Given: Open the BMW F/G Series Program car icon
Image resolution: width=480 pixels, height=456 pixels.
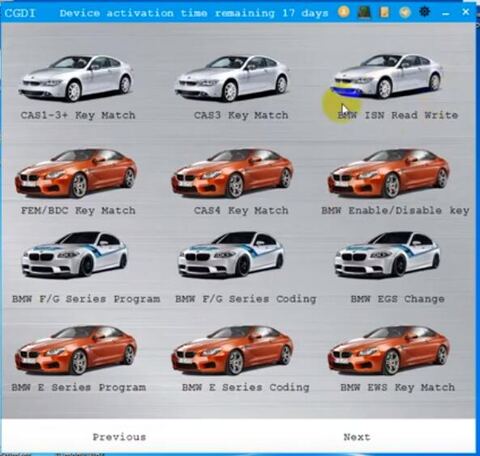Looking at the screenshot, I should (75, 255).
